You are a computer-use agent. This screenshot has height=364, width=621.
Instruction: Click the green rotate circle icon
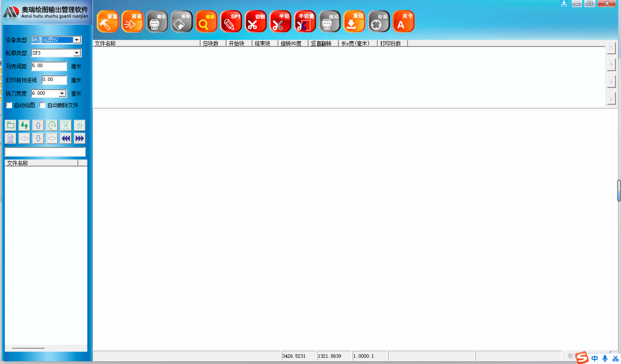pyautogui.click(x=52, y=125)
